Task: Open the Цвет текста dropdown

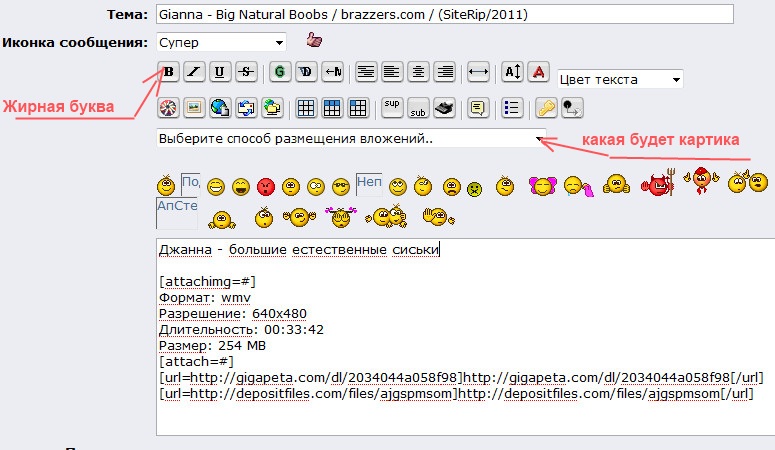Action: tap(620, 79)
